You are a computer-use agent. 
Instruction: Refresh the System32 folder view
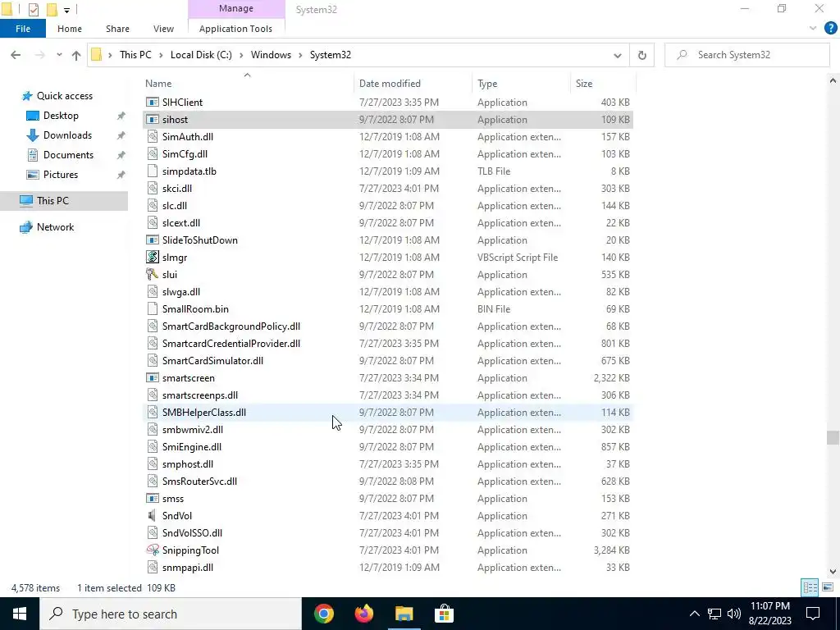[x=641, y=55]
